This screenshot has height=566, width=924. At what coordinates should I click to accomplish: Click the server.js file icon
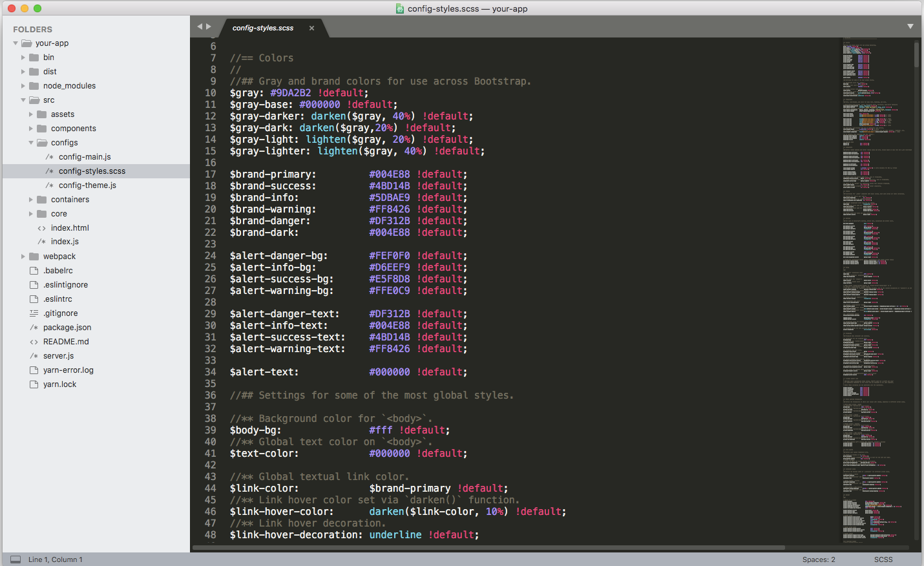pyautogui.click(x=34, y=355)
